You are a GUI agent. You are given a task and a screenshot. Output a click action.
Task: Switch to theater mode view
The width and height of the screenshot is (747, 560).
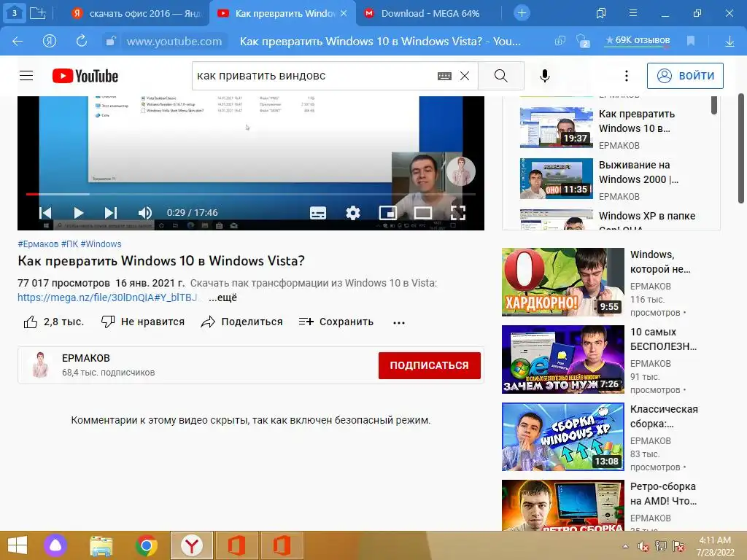click(422, 212)
